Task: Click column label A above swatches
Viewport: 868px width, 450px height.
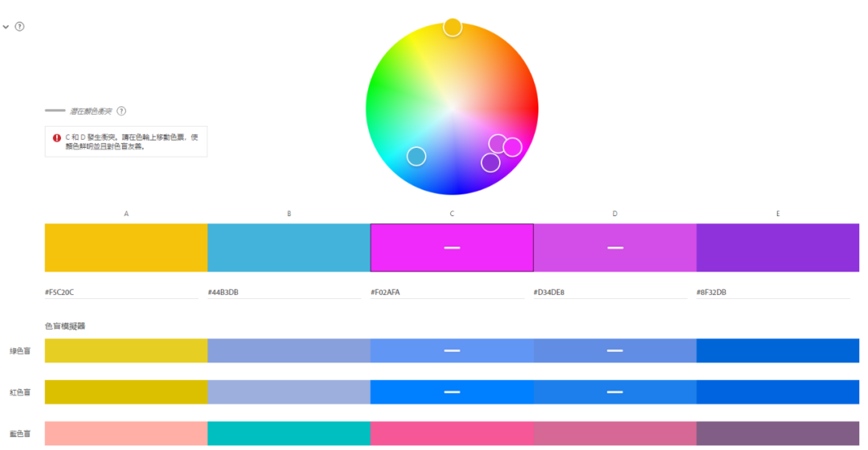Action: (x=126, y=214)
